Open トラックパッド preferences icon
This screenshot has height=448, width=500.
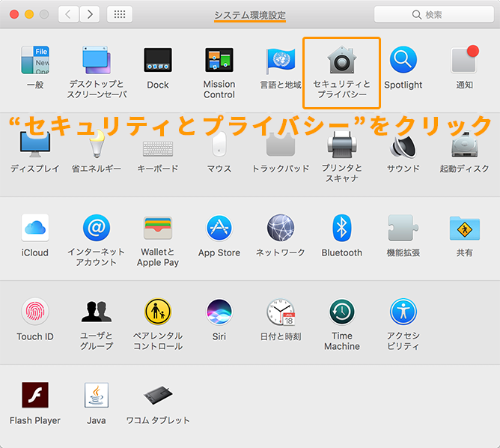pos(281,145)
